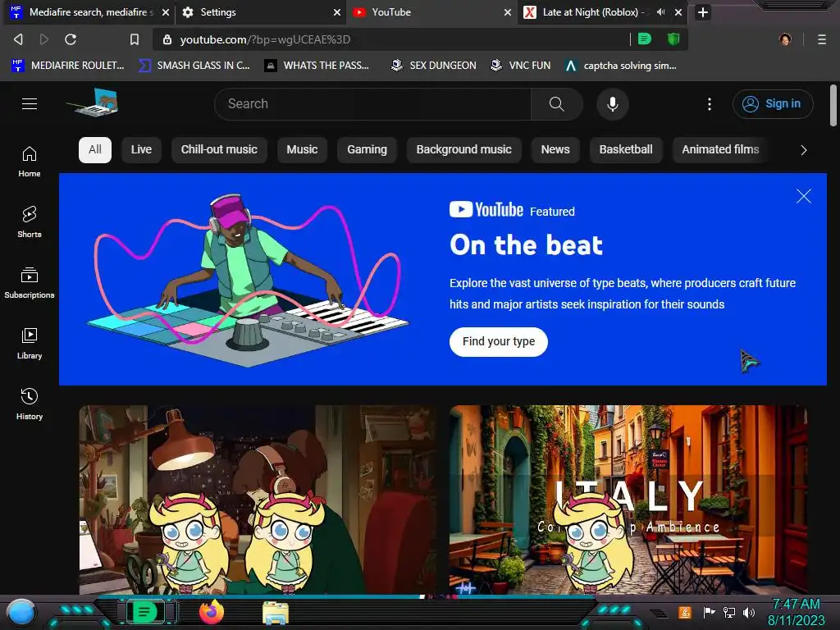Open YouTube settings three-dot menu
This screenshot has width=840, height=630.
pyautogui.click(x=710, y=104)
